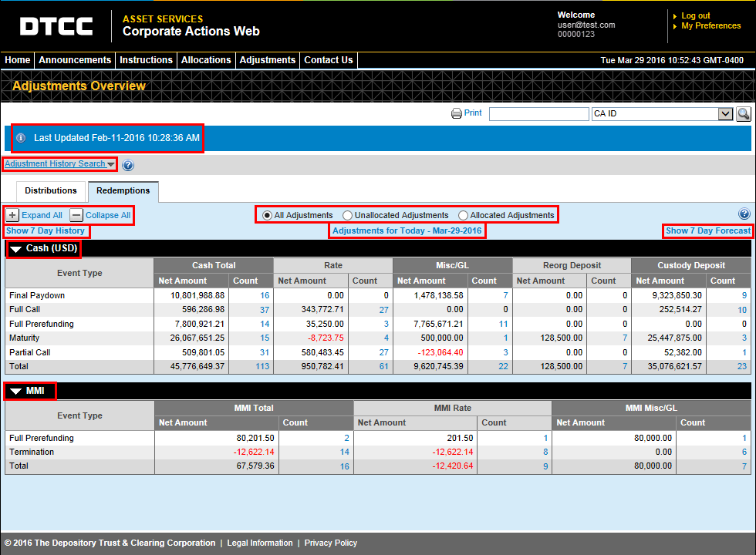Select the Allocated Adjustments radio button
Viewport: 756px width, 555px height.
pos(462,214)
